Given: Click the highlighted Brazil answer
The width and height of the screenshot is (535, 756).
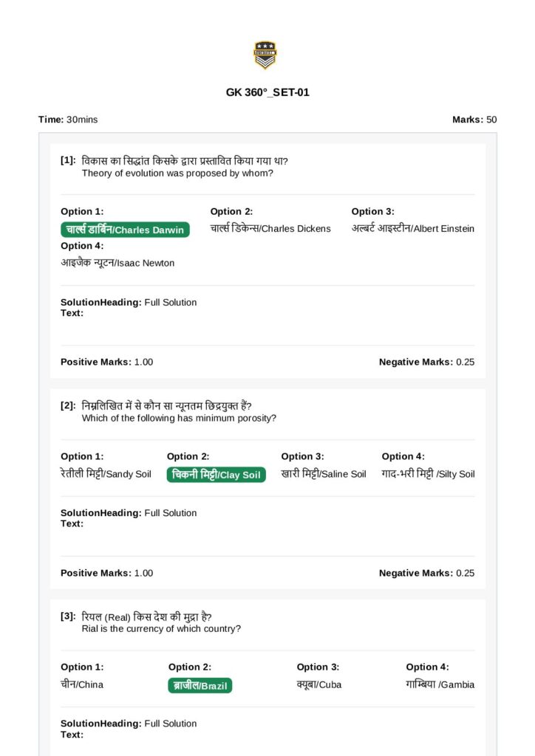Looking at the screenshot, I should point(200,686).
